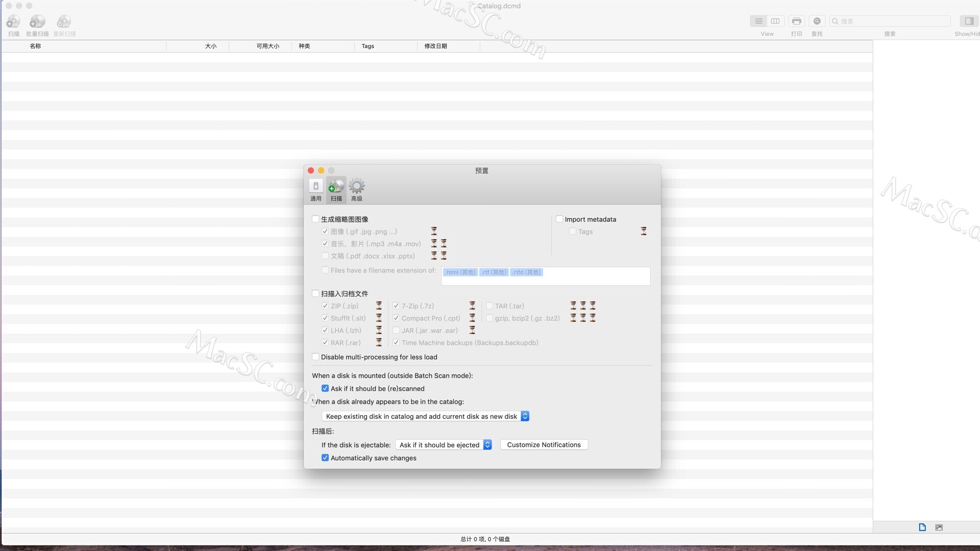The height and width of the screenshot is (551, 980).
Task: Open the 扫描 scan preferences tab
Action: point(336,190)
